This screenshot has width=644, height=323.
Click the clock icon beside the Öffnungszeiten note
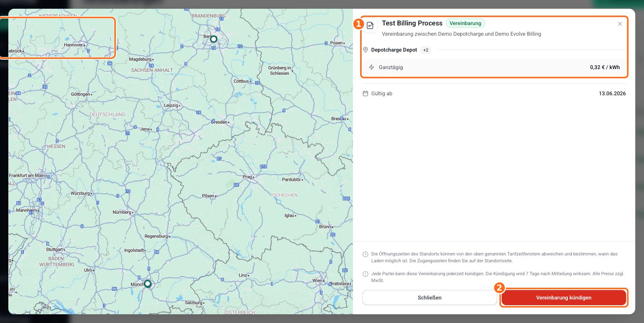[x=365, y=254]
